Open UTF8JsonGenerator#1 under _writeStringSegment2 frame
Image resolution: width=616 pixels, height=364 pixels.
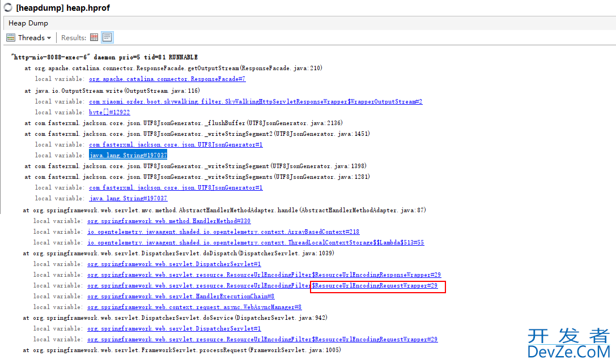click(176, 145)
